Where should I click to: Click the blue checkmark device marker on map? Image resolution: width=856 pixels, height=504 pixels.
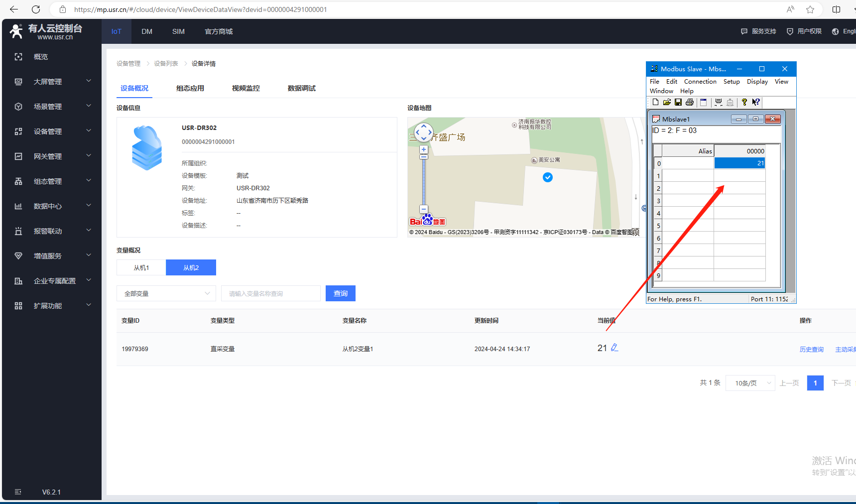[548, 177]
